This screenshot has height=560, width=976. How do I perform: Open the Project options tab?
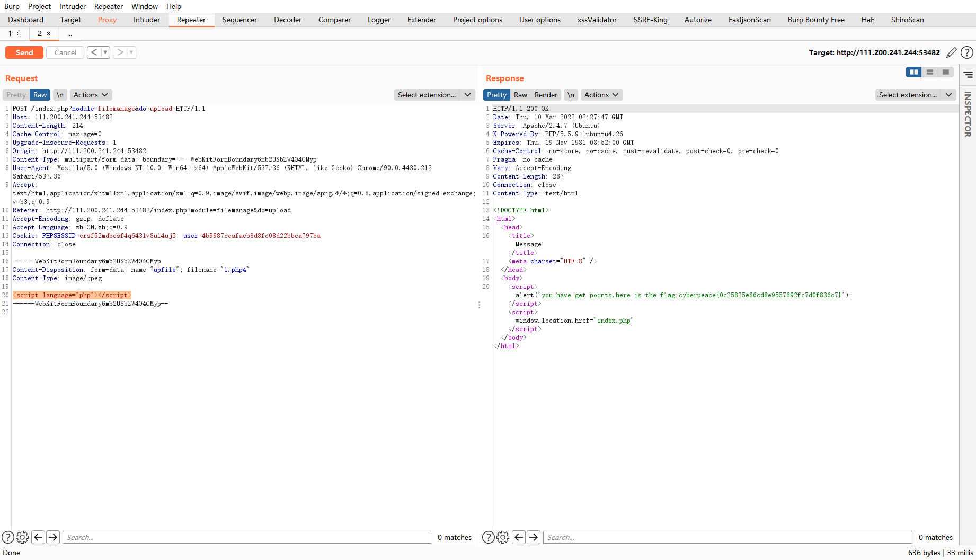point(477,20)
